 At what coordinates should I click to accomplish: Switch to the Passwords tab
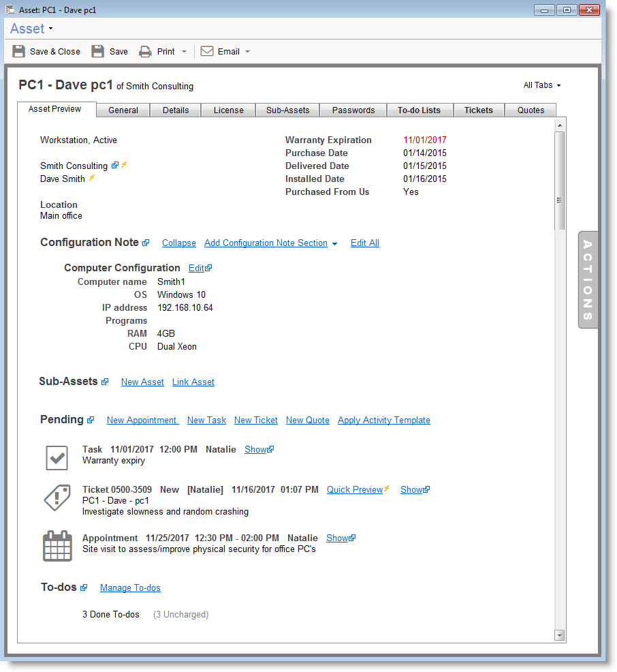[353, 110]
